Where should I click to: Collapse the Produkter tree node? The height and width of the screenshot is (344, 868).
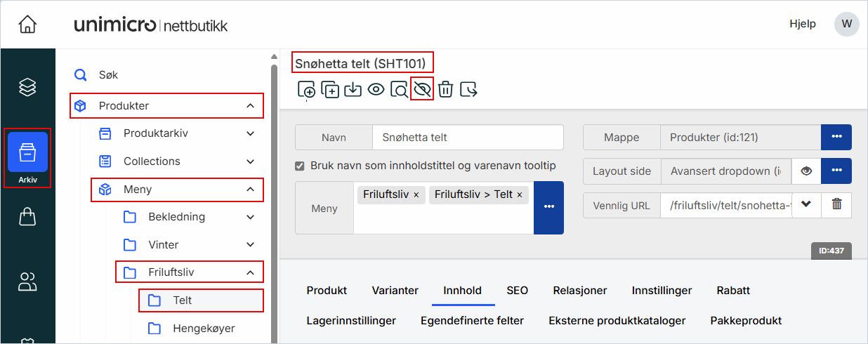(x=250, y=106)
